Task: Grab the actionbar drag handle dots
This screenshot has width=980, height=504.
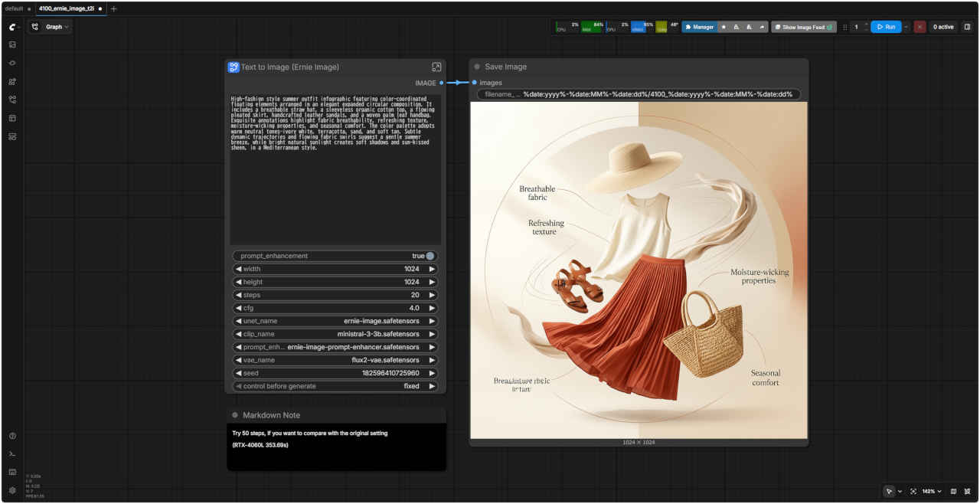Action: (845, 27)
